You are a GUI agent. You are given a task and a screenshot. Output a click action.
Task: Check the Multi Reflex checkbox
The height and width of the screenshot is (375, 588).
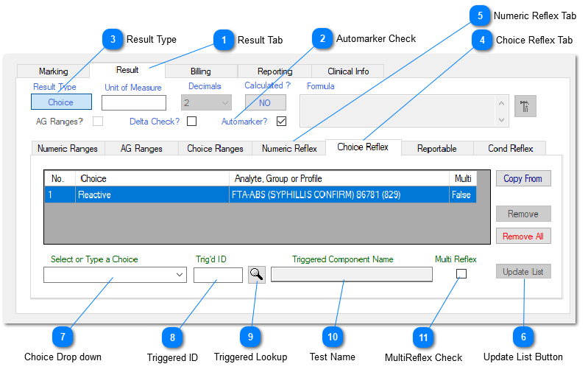[x=461, y=274]
